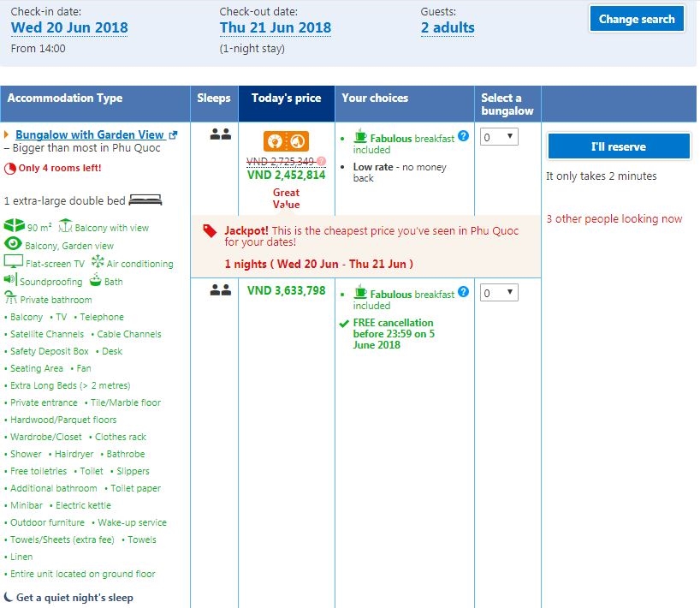Click the blue help icon in low-rate option

pos(463,136)
